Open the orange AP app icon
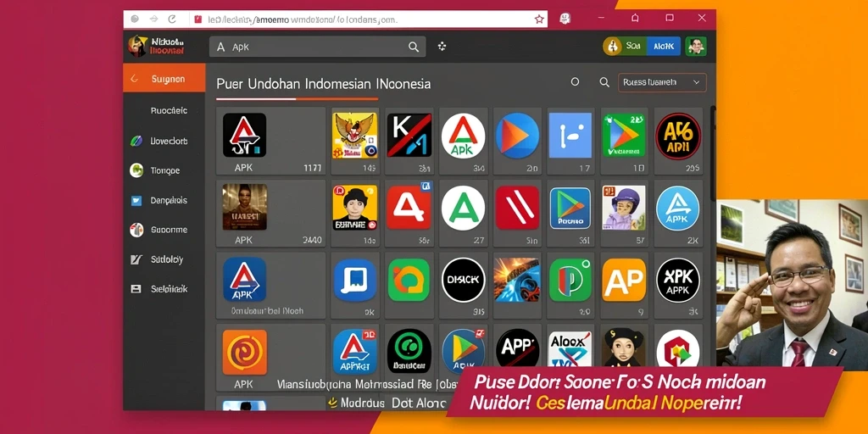 [624, 280]
